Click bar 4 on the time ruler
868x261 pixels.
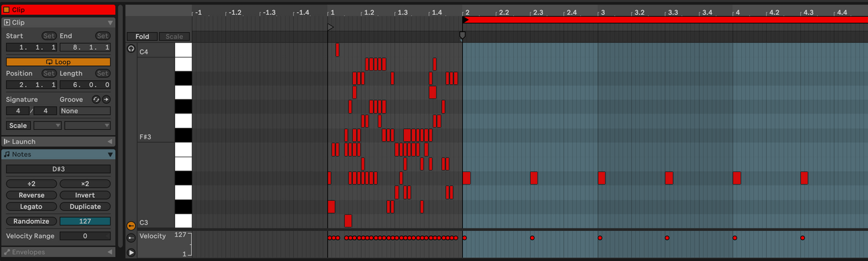(737, 12)
